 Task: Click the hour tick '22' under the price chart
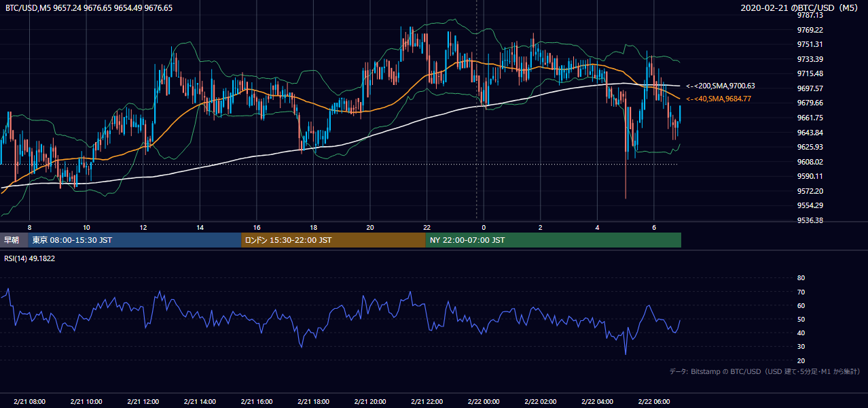click(x=427, y=227)
